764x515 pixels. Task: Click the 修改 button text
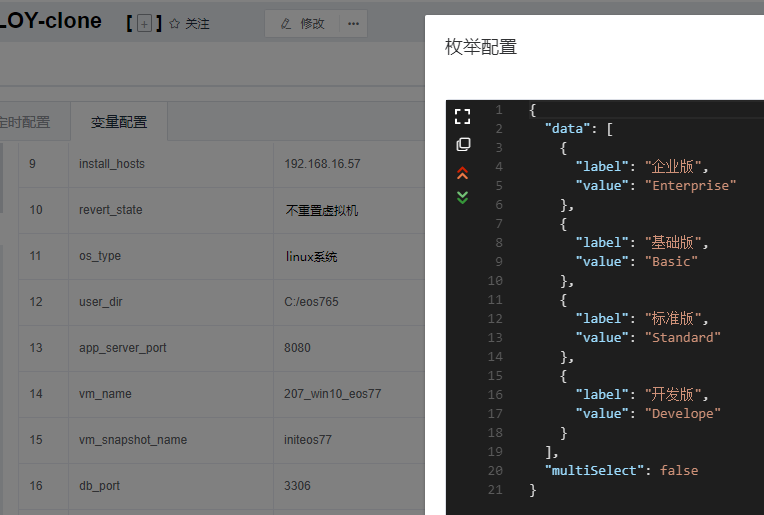[313, 24]
